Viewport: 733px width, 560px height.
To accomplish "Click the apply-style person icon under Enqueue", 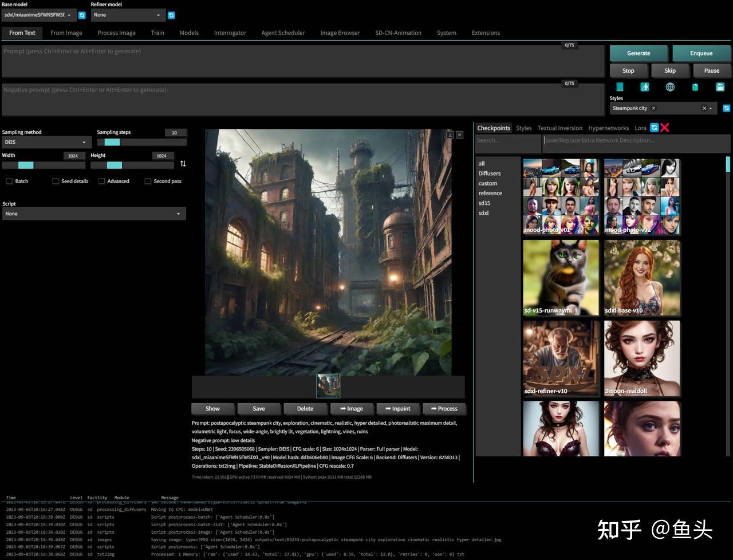I will coord(644,86).
